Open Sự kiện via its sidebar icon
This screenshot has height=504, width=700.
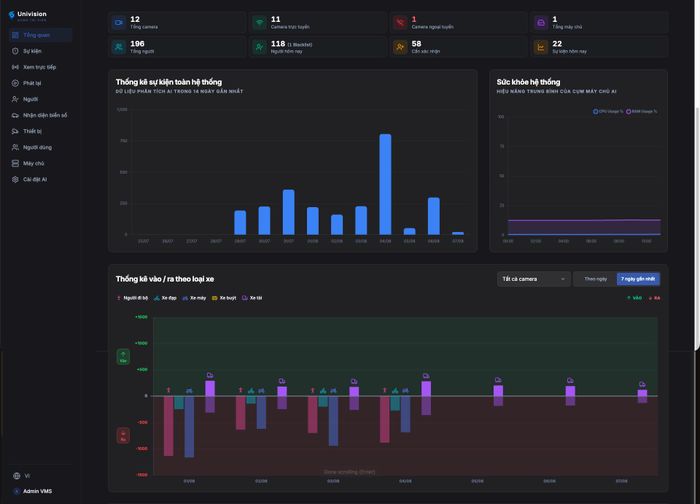15,51
